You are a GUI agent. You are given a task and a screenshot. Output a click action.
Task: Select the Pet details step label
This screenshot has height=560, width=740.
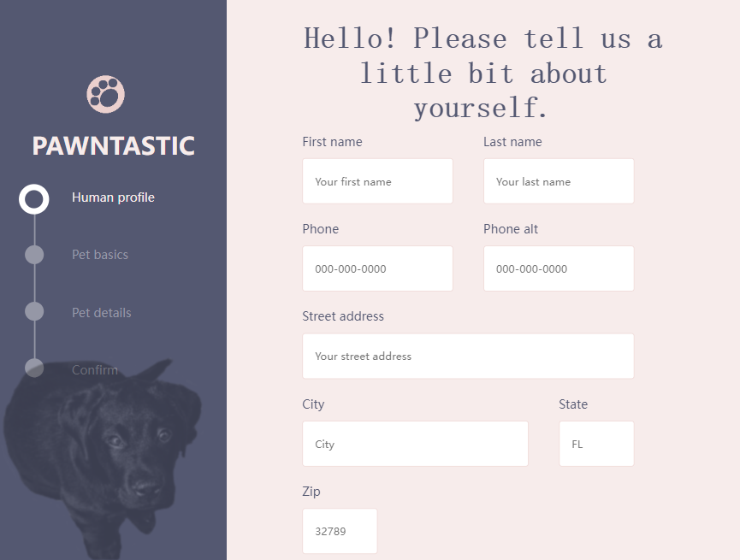click(x=102, y=312)
